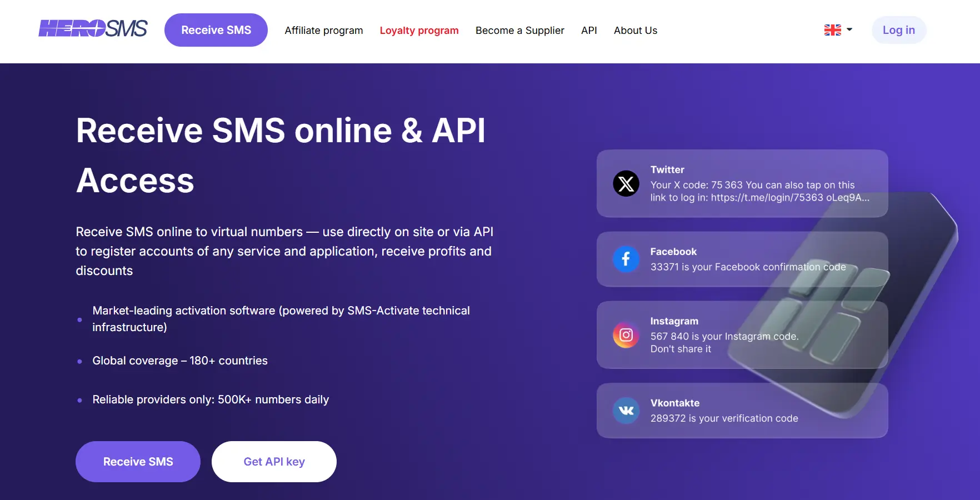The width and height of the screenshot is (980, 500).
Task: Click the HeroSMS logo
Action: coord(93,28)
